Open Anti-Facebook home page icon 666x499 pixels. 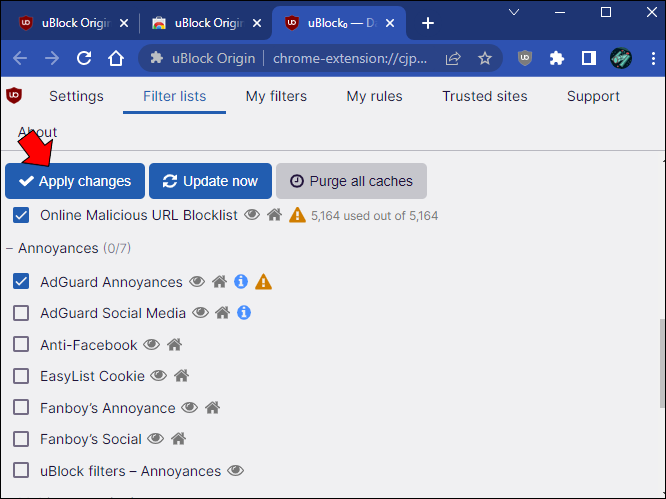click(175, 344)
